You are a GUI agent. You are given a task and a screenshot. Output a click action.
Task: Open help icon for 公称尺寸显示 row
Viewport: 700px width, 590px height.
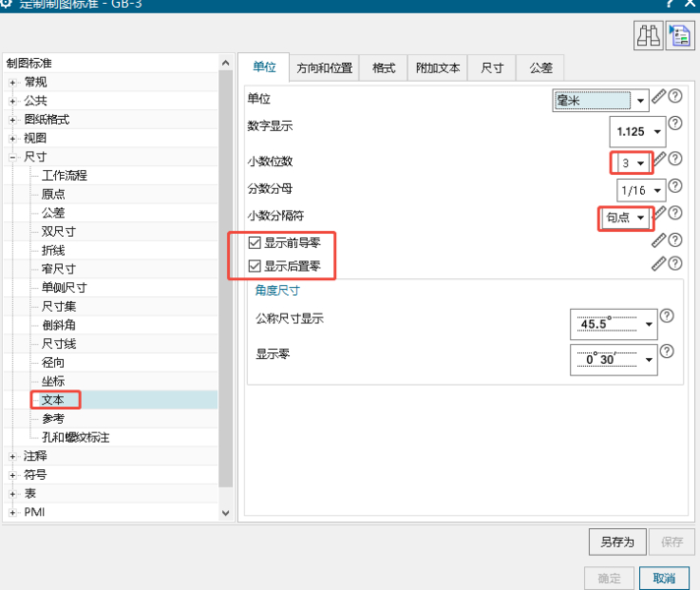[x=667, y=317]
